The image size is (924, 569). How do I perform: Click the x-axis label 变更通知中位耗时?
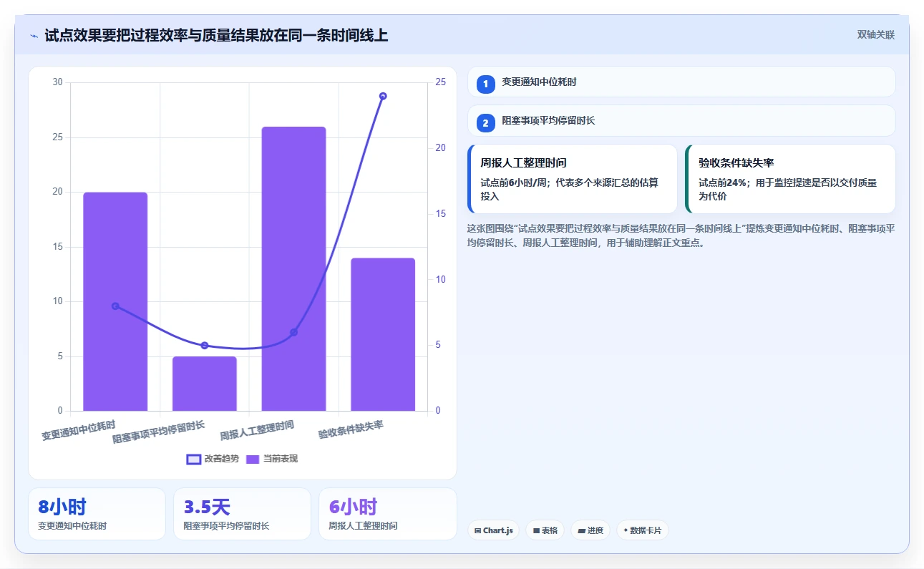79,430
